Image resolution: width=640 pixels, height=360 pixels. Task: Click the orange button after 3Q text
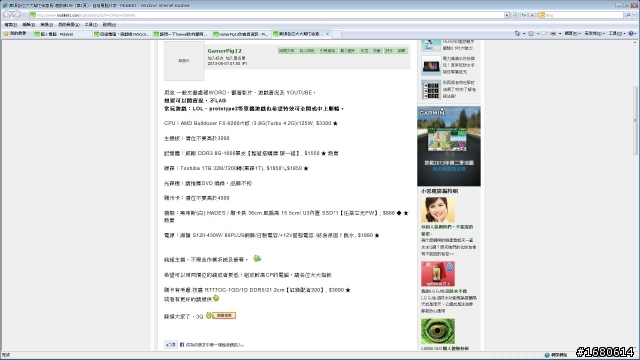pyautogui.click(x=224, y=316)
